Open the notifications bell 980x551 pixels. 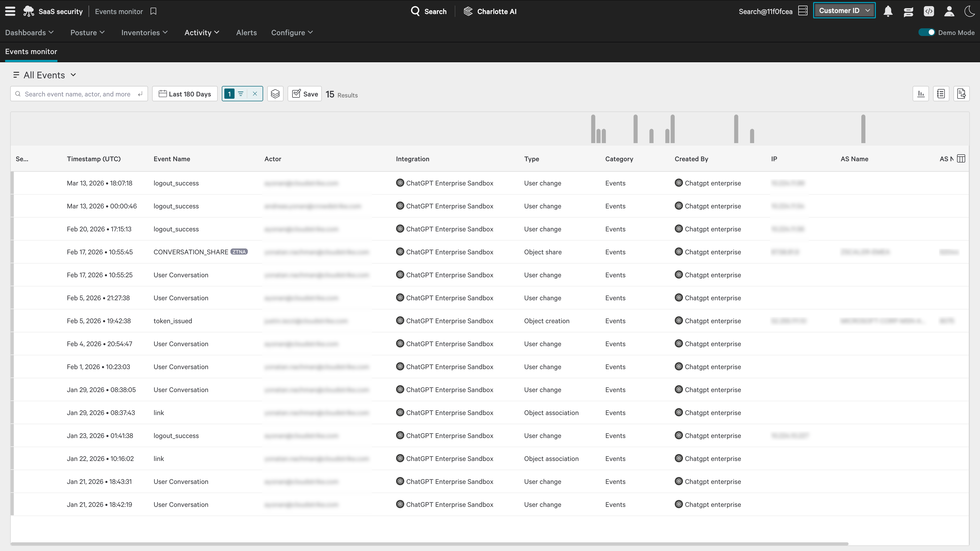tap(888, 11)
